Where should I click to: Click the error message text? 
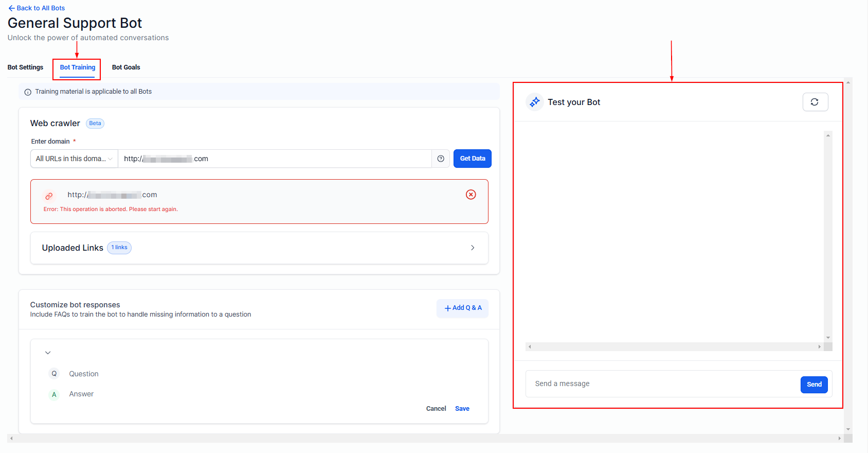coord(111,210)
